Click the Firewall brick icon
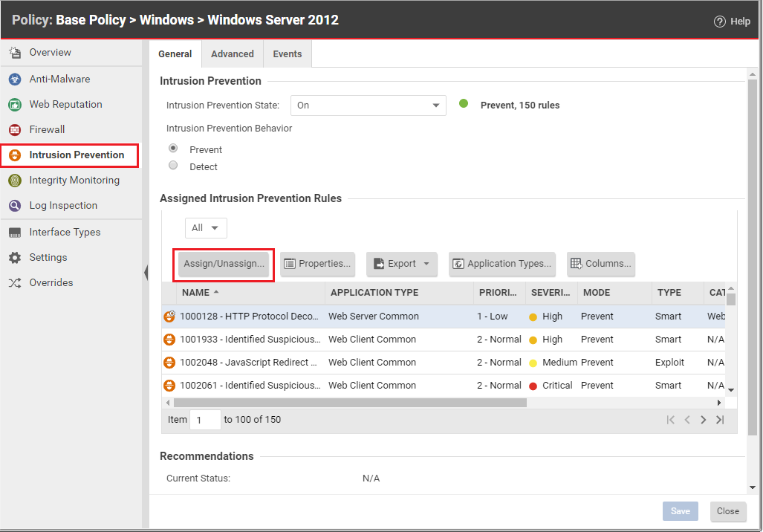This screenshot has width=763, height=532. [x=15, y=130]
